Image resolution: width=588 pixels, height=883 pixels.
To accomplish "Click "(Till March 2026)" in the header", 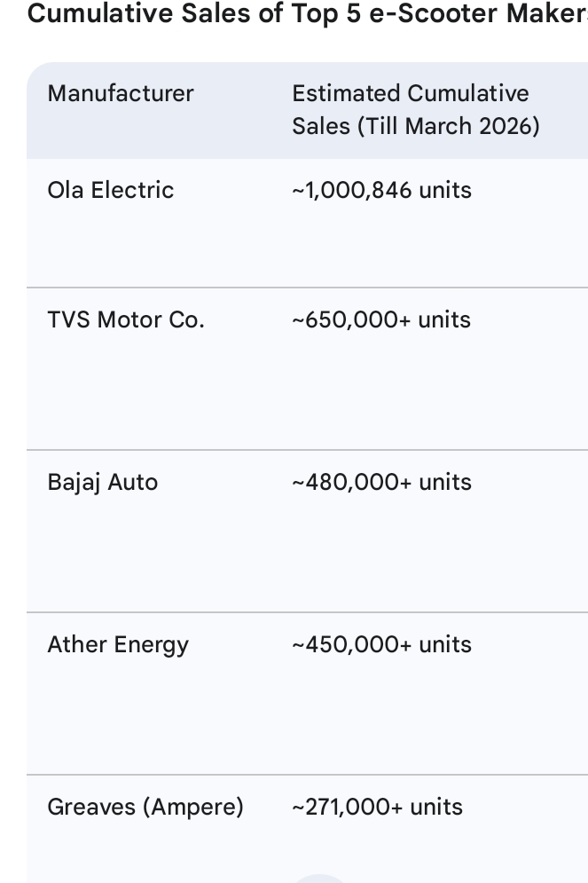I will (448, 126).
